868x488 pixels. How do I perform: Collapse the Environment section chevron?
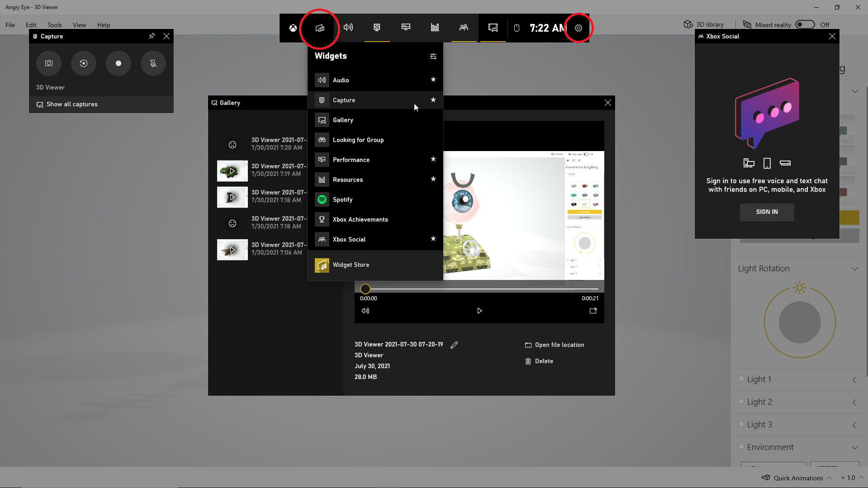click(x=855, y=447)
